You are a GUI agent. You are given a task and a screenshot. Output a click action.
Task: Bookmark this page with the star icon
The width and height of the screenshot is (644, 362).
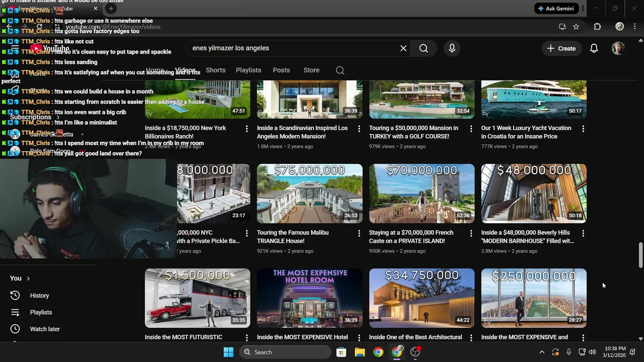tap(576, 27)
